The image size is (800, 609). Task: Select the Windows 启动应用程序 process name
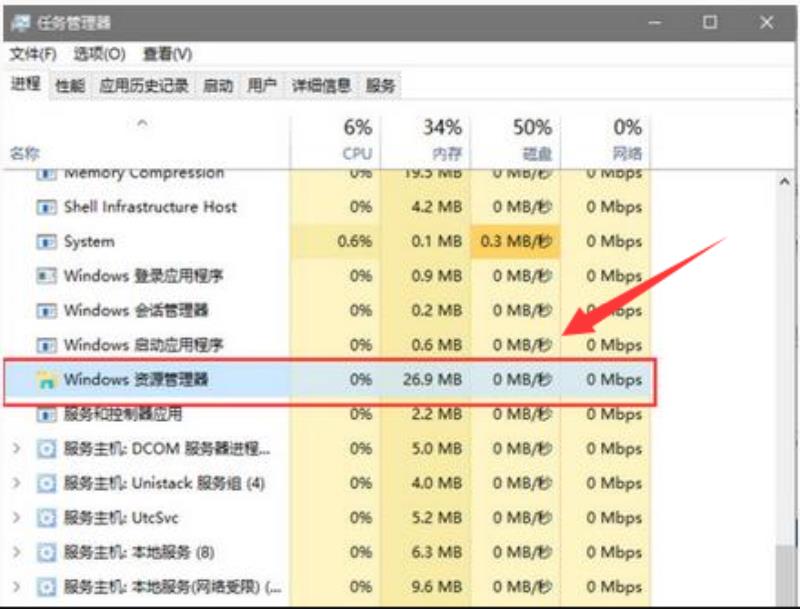tap(144, 345)
